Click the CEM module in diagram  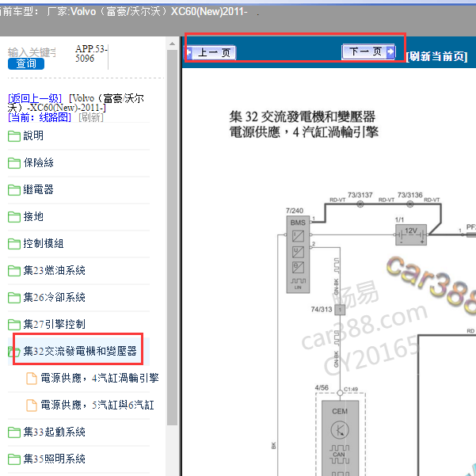(x=340, y=438)
